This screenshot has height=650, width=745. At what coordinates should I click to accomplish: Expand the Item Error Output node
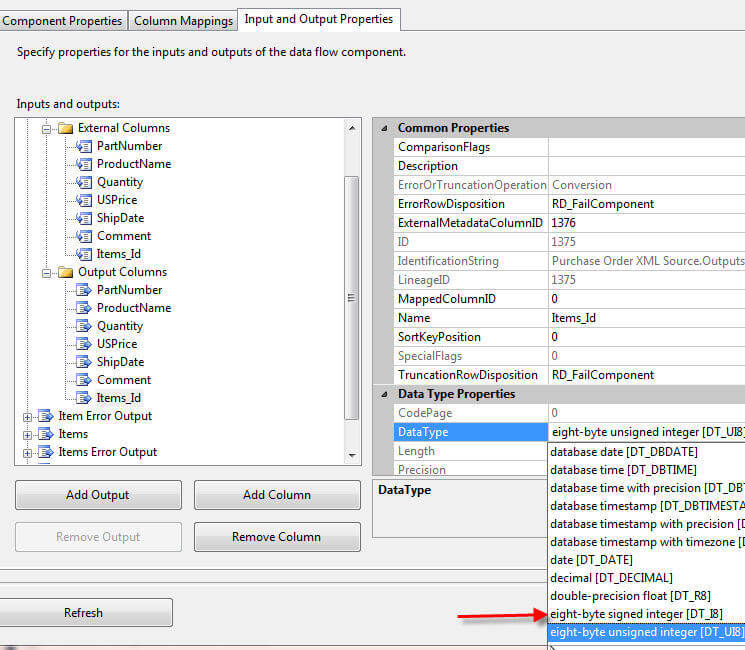[x=27, y=416]
